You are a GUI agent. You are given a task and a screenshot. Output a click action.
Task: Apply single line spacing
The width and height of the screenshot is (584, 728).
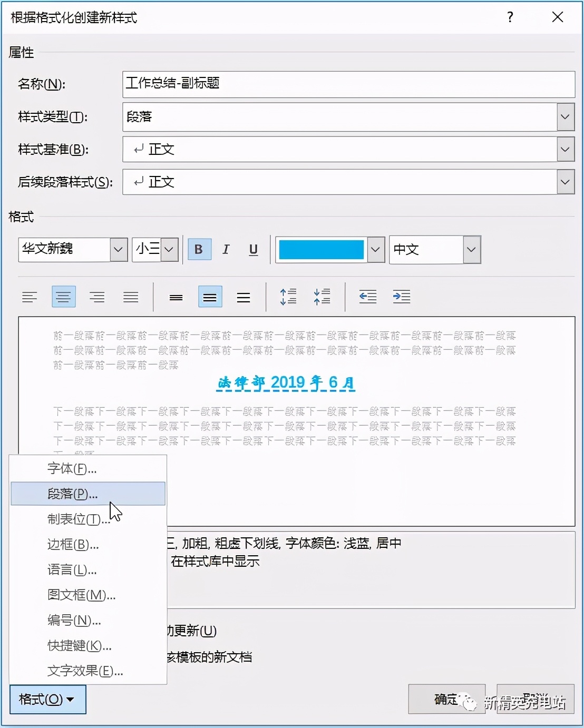pyautogui.click(x=176, y=297)
